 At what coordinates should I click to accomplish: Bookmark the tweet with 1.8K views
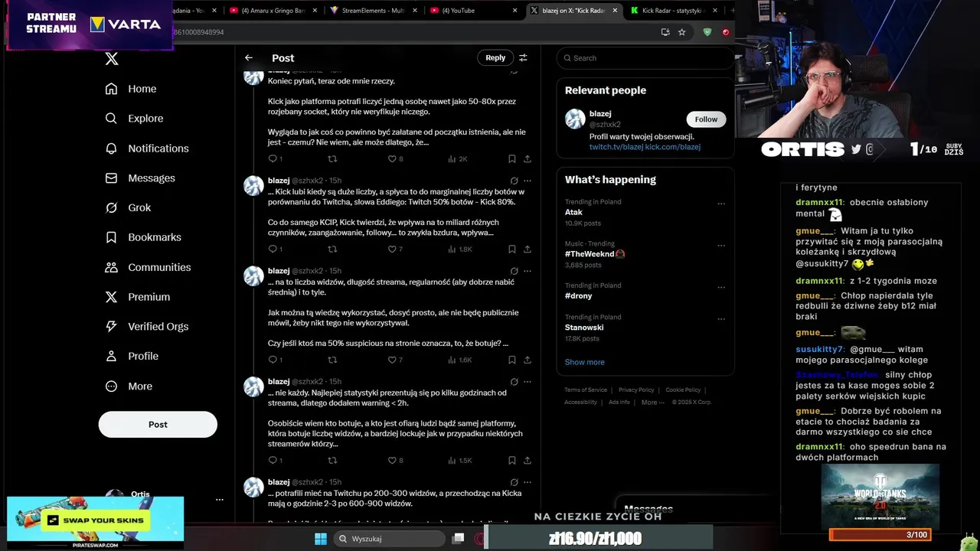[x=511, y=249]
